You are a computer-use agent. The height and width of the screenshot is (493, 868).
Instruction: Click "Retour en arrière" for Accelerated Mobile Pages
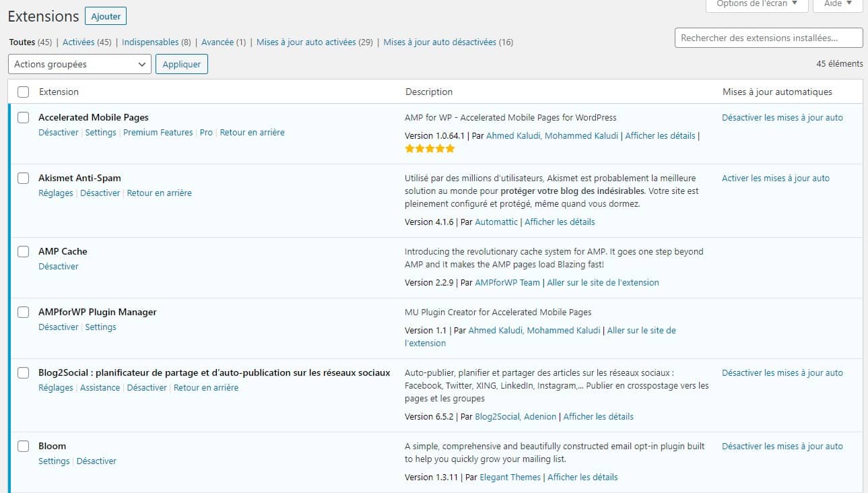252,132
